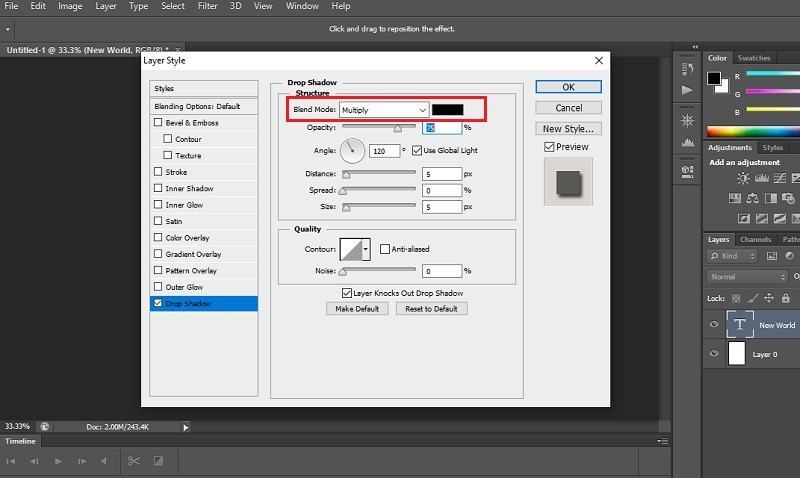The width and height of the screenshot is (800, 478).
Task: Add a Photo Filter adjustment
Action: 788,198
